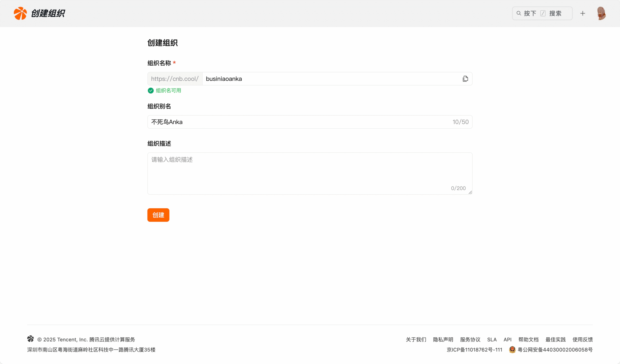Grab the textarea resize handle corner
This screenshot has height=364, width=620.
click(x=470, y=192)
